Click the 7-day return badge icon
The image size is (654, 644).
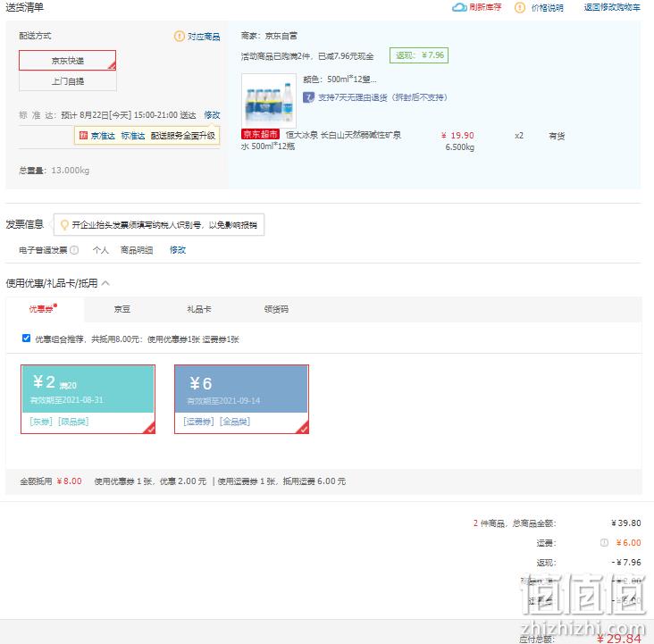click(308, 97)
